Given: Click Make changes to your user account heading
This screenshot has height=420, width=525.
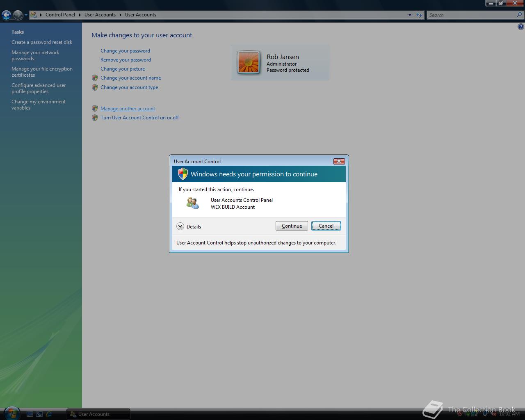Looking at the screenshot, I should pos(142,35).
